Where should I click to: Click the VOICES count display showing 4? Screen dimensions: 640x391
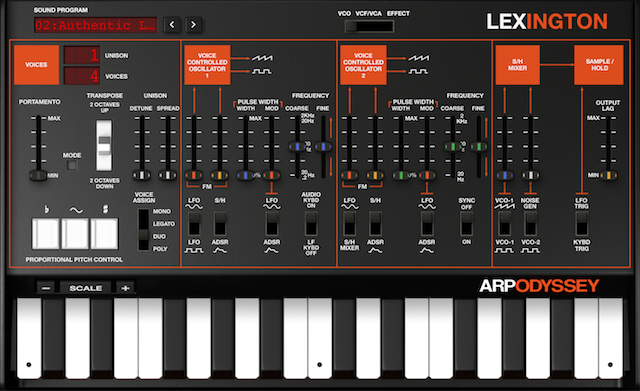[82, 76]
